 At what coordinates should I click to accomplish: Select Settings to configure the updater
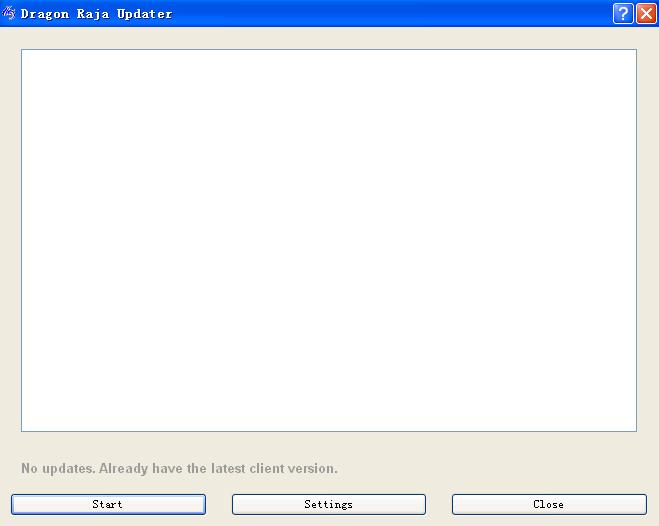328,505
